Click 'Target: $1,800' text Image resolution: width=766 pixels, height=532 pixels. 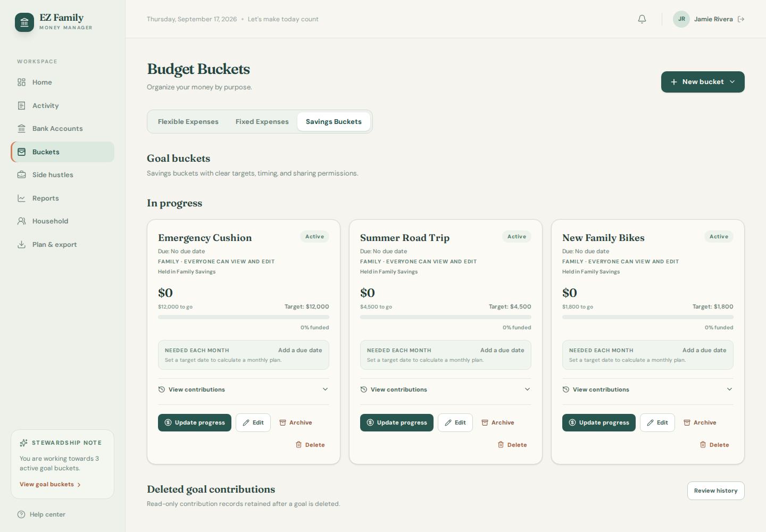click(713, 306)
